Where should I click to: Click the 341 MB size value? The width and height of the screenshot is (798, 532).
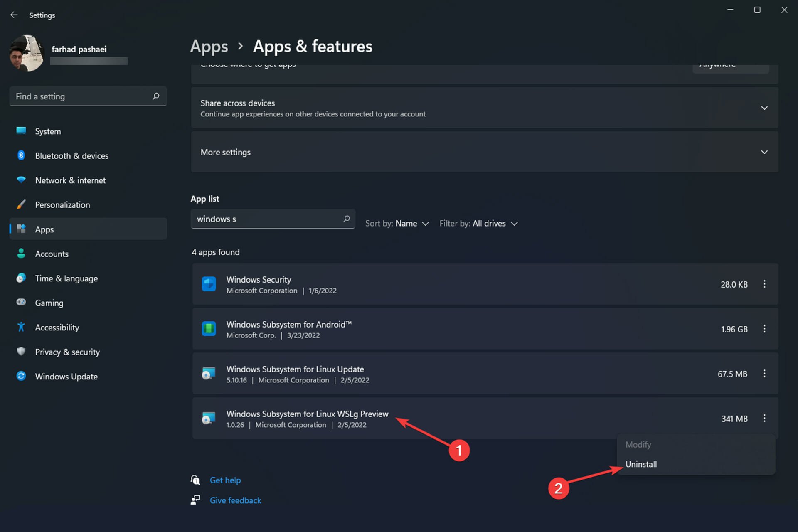pyautogui.click(x=734, y=419)
